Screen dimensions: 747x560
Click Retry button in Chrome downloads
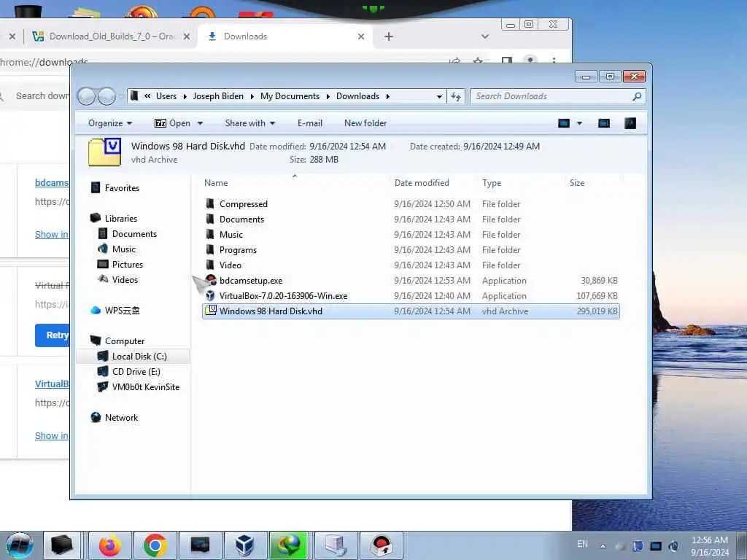point(53,335)
